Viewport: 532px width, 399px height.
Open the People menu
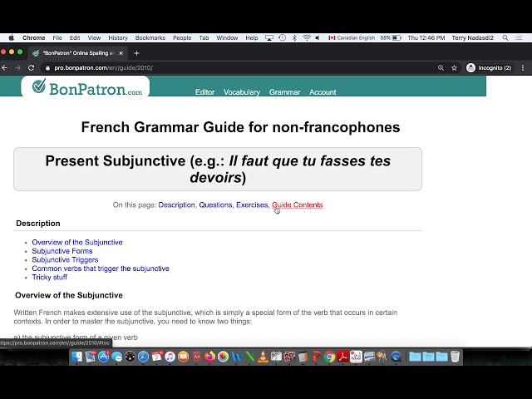182,37
